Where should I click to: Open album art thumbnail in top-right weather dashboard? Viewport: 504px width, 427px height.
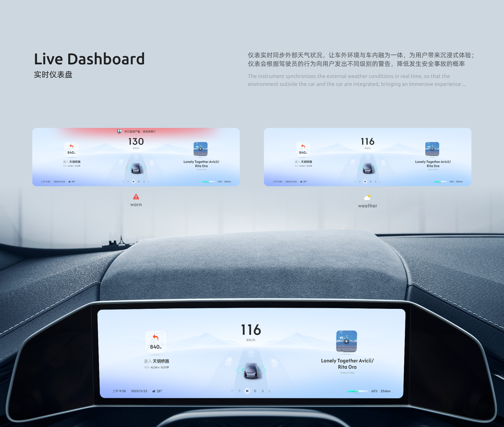pyautogui.click(x=432, y=149)
